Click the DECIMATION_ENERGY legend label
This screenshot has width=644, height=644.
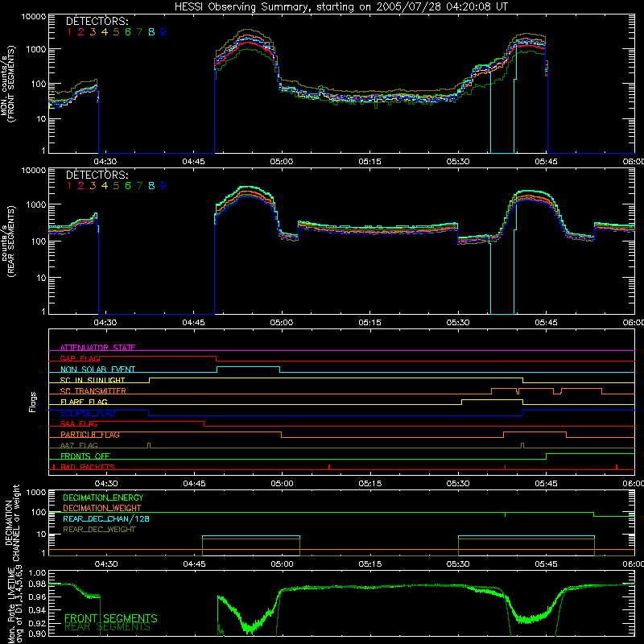pyautogui.click(x=103, y=497)
